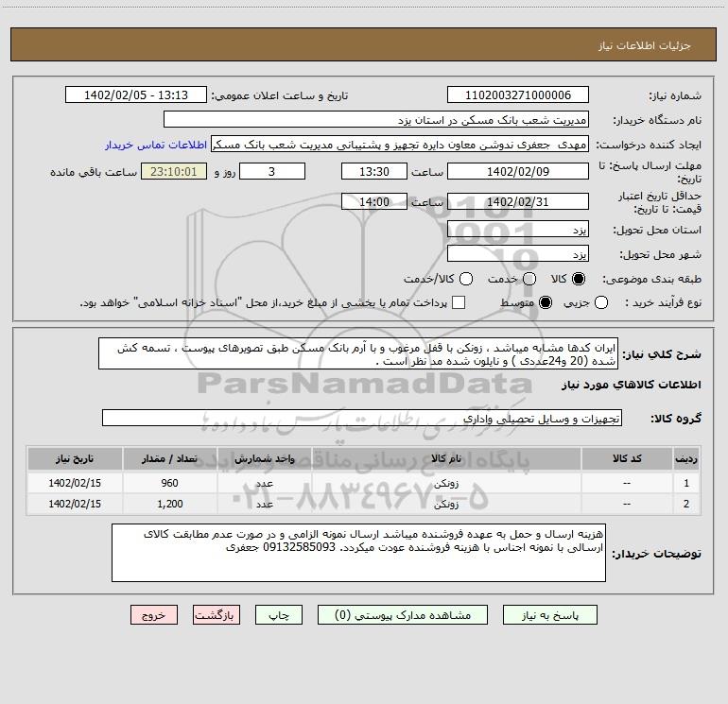Click زونکن item name in row 2
The height and width of the screenshot is (704, 728).
pos(446,504)
